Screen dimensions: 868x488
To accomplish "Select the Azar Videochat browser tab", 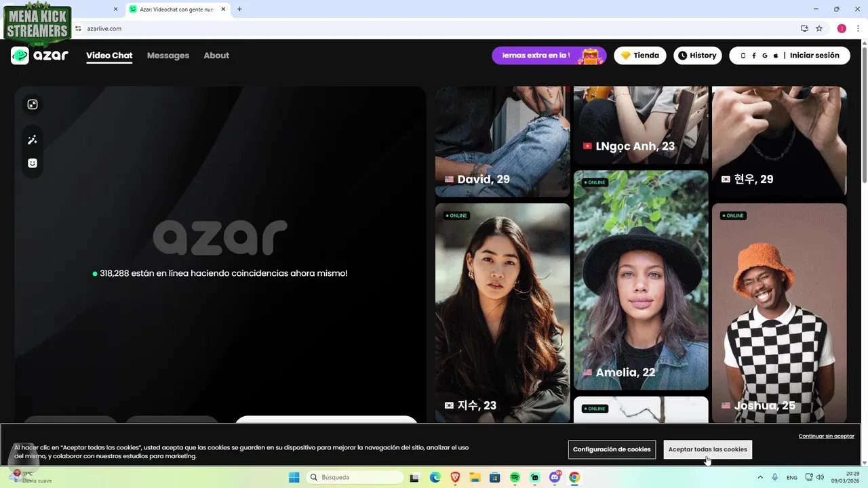I will (x=179, y=9).
